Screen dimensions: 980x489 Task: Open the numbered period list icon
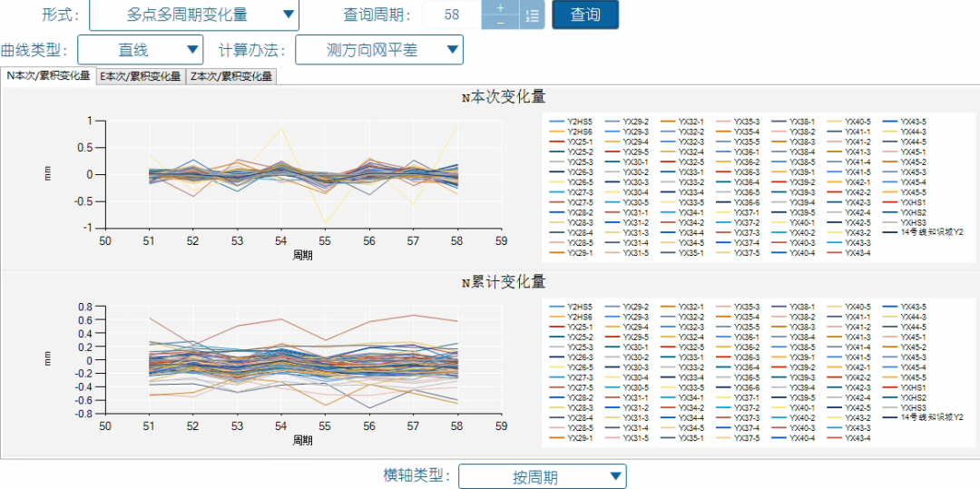tap(533, 15)
